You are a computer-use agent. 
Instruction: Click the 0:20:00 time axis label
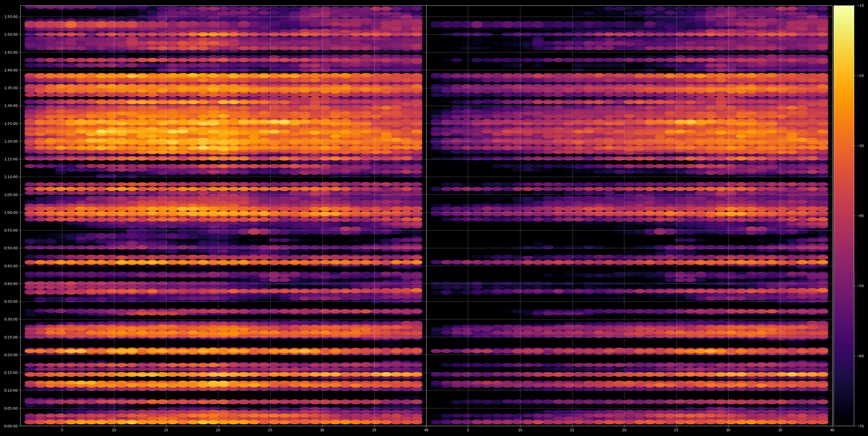[12, 355]
